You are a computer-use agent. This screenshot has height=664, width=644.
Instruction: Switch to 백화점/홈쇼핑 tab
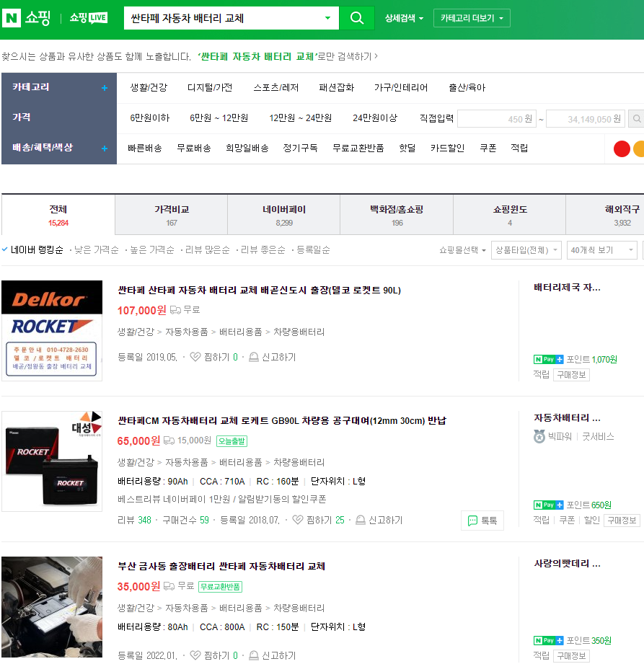(x=397, y=215)
